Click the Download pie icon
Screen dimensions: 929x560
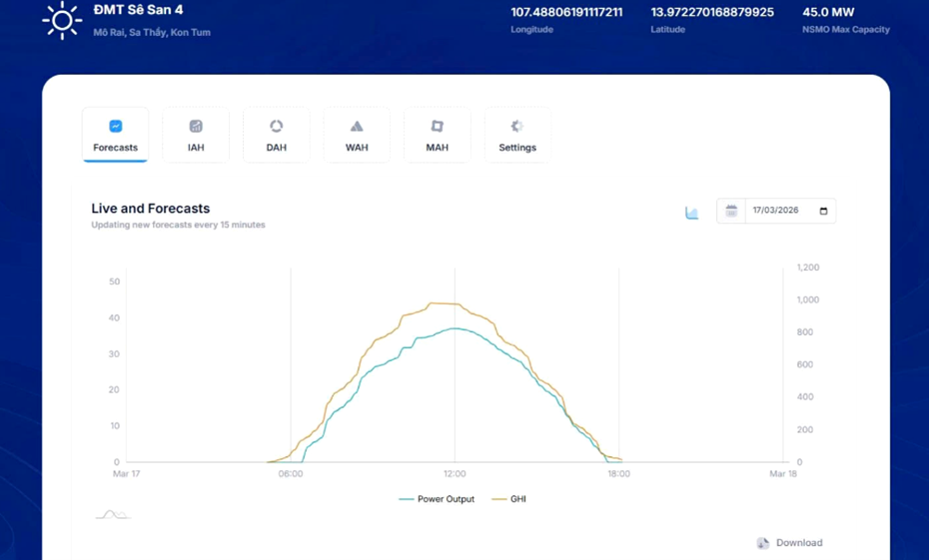click(x=763, y=543)
